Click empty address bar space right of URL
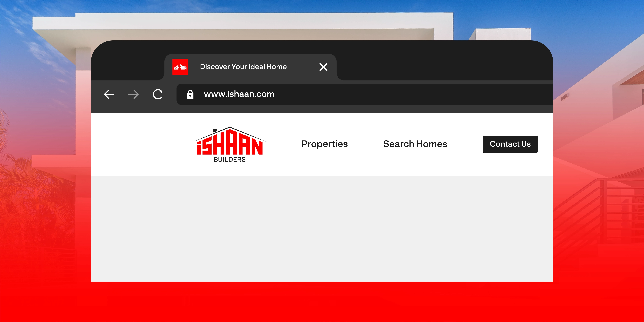Screen dimensions: 644x322 pyautogui.click(x=413, y=94)
